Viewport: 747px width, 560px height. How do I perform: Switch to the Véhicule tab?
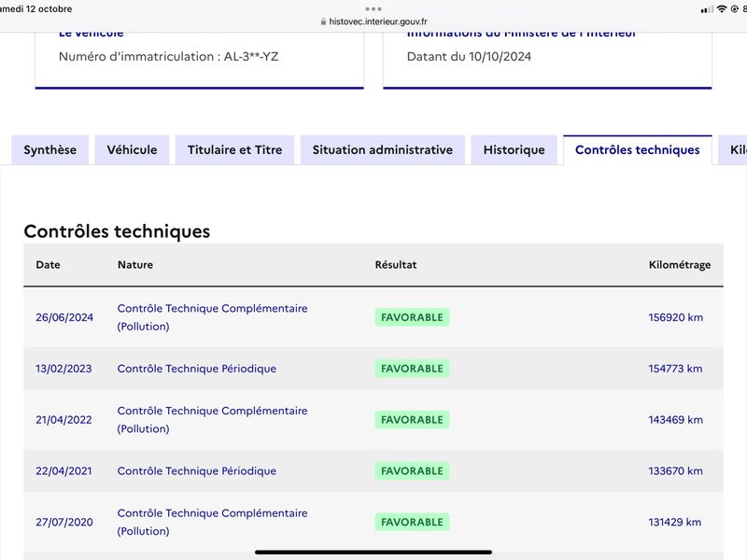pyautogui.click(x=132, y=150)
